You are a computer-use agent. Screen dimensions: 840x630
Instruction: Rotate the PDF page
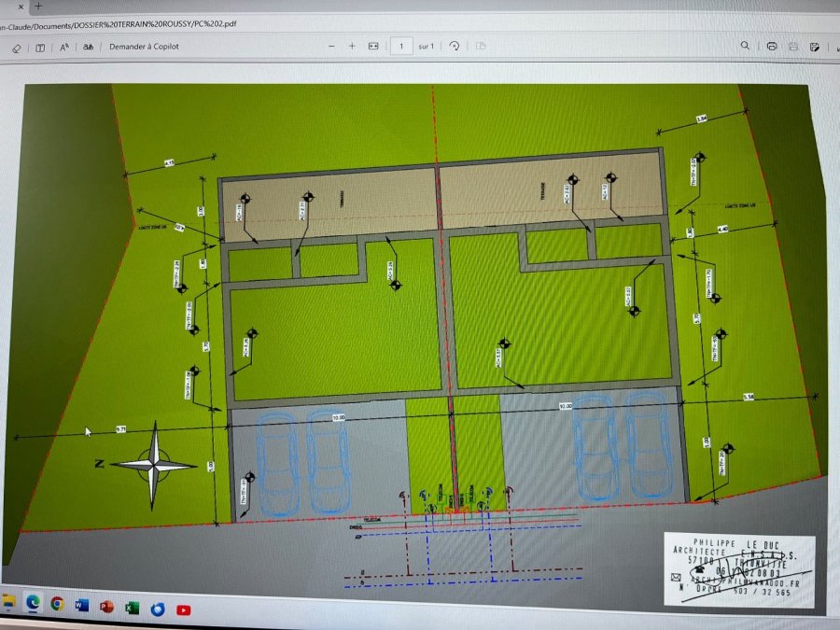pyautogui.click(x=455, y=46)
